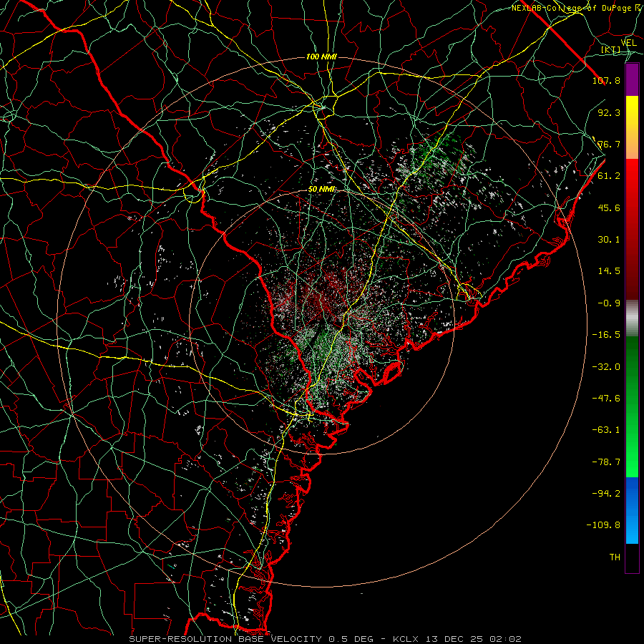Click the -32.0 scale value

pyautogui.click(x=606, y=366)
